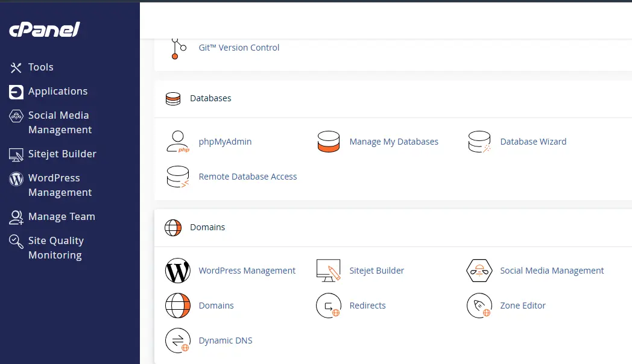Click the Applications icon in sidebar
The width and height of the screenshot is (632, 364).
16,92
